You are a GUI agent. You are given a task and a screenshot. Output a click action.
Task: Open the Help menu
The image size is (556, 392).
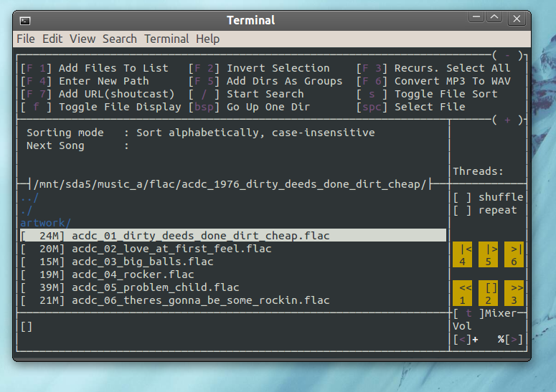(x=208, y=39)
